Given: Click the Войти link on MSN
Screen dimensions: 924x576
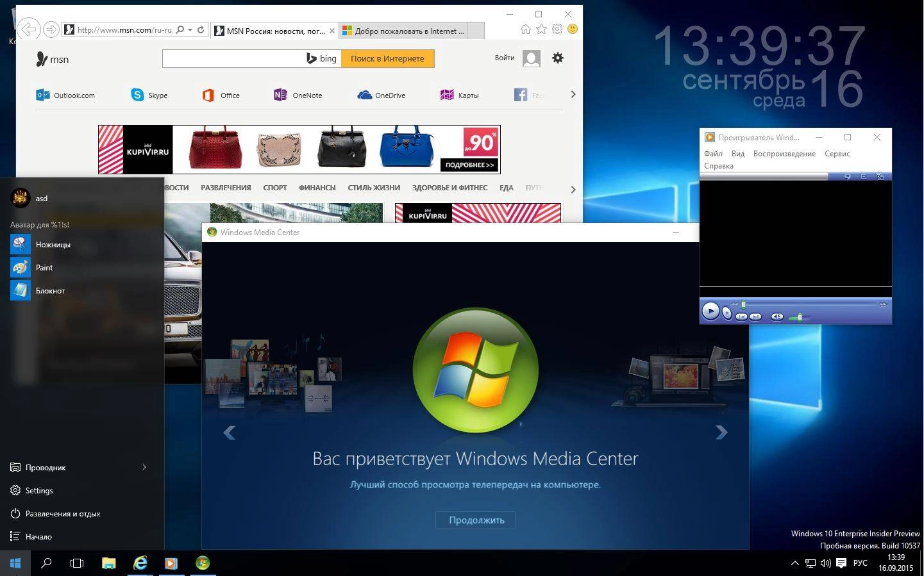Looking at the screenshot, I should point(505,58).
